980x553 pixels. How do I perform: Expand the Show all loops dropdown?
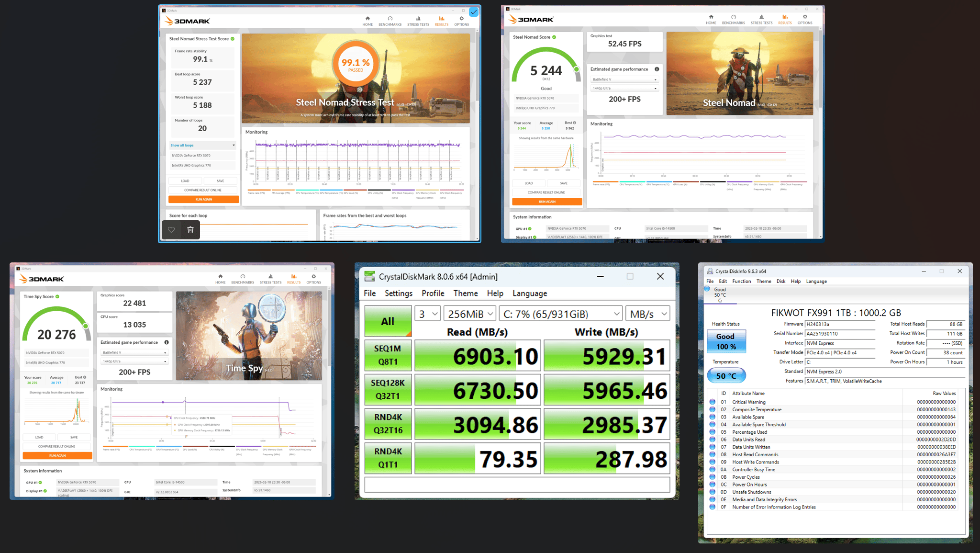tap(203, 145)
